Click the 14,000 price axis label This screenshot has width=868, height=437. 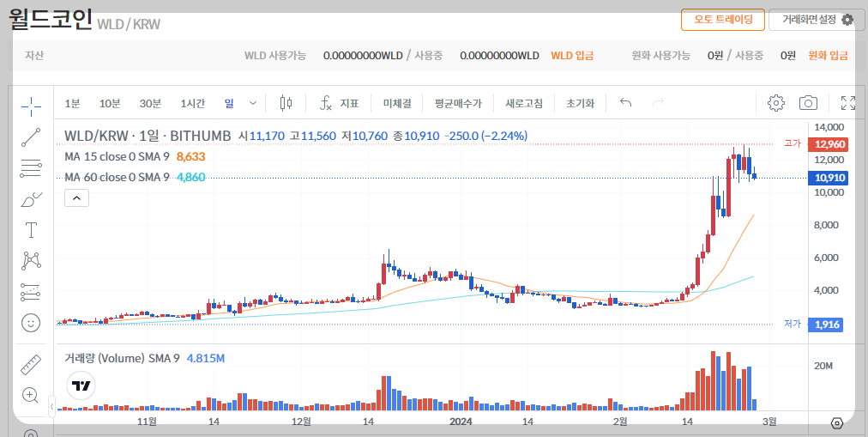click(x=829, y=127)
